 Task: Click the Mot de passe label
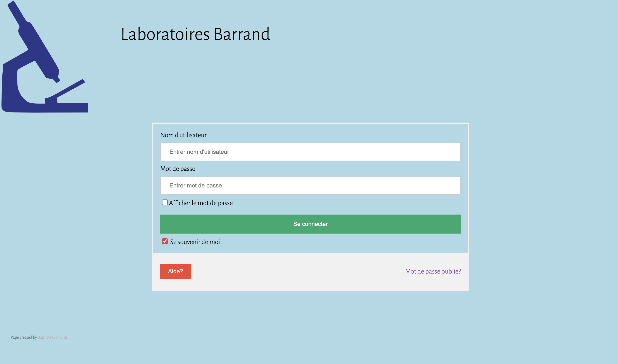(178, 169)
